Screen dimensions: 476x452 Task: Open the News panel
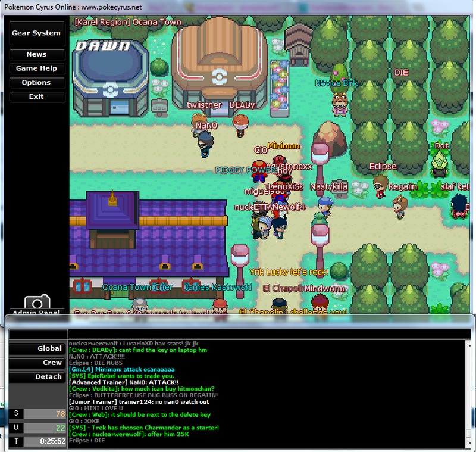(x=37, y=54)
